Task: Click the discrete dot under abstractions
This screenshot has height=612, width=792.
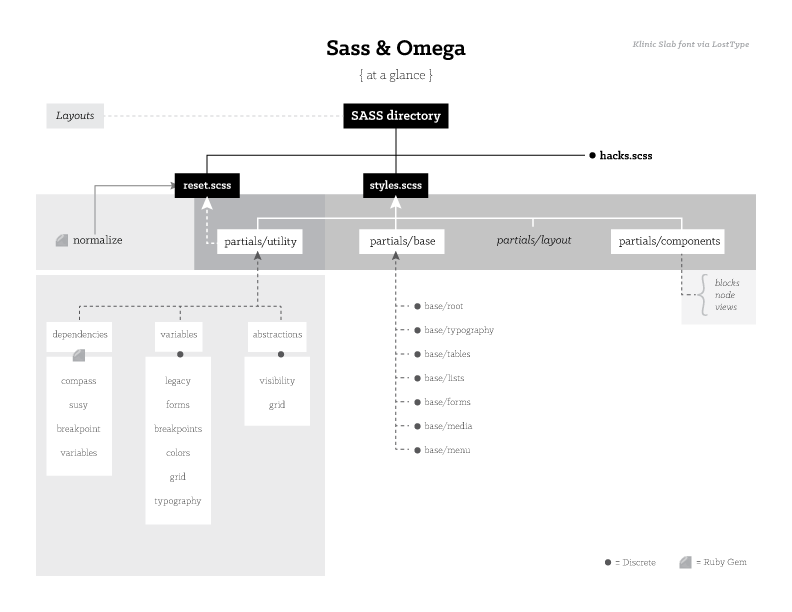Action: [277, 355]
